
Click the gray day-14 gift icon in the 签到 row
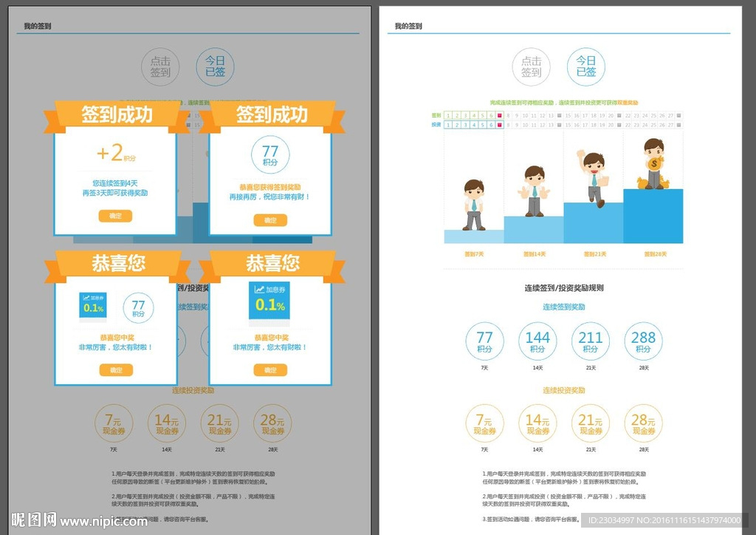[x=560, y=115]
